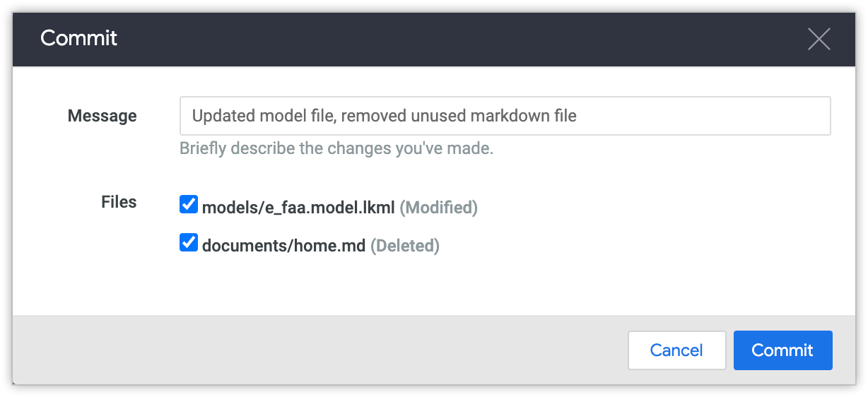868x397 pixels.
Task: Click the "Files" section label
Action: click(119, 202)
